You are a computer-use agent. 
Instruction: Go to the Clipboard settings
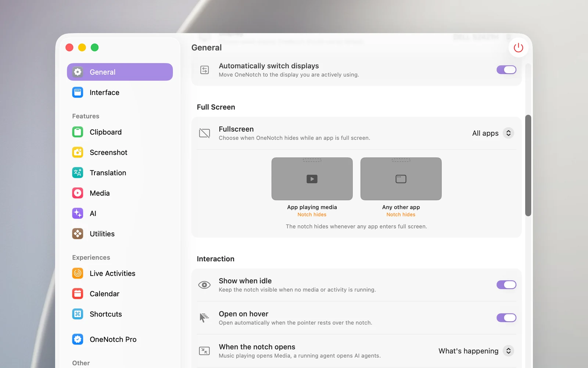coord(120,132)
